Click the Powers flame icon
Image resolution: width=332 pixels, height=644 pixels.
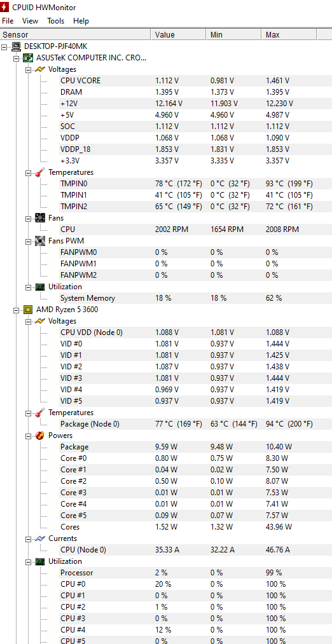click(x=40, y=435)
